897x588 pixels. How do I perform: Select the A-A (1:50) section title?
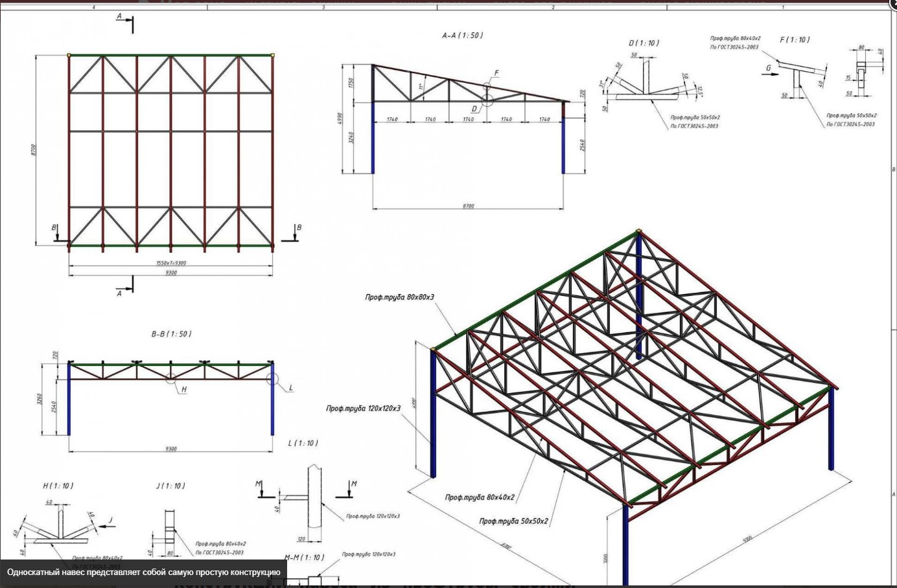point(462,36)
